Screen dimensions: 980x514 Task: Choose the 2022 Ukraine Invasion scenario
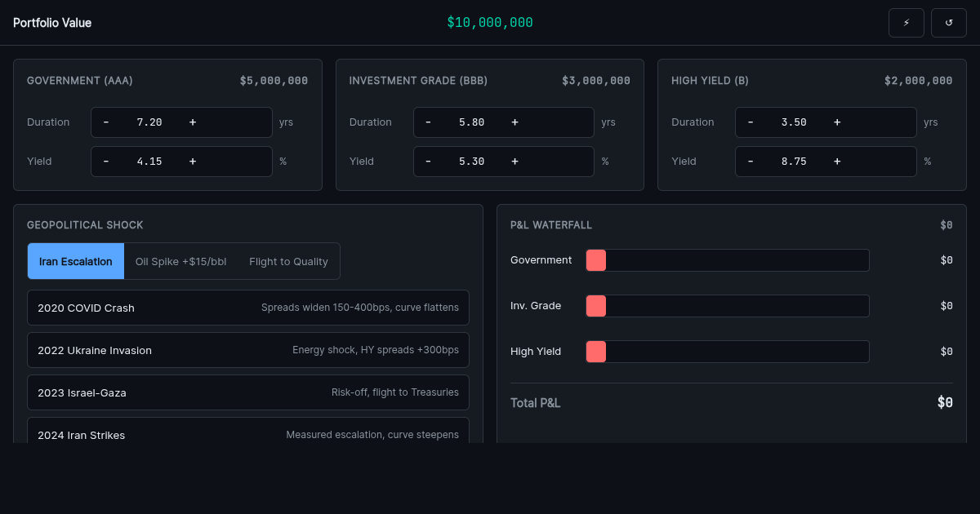click(248, 350)
